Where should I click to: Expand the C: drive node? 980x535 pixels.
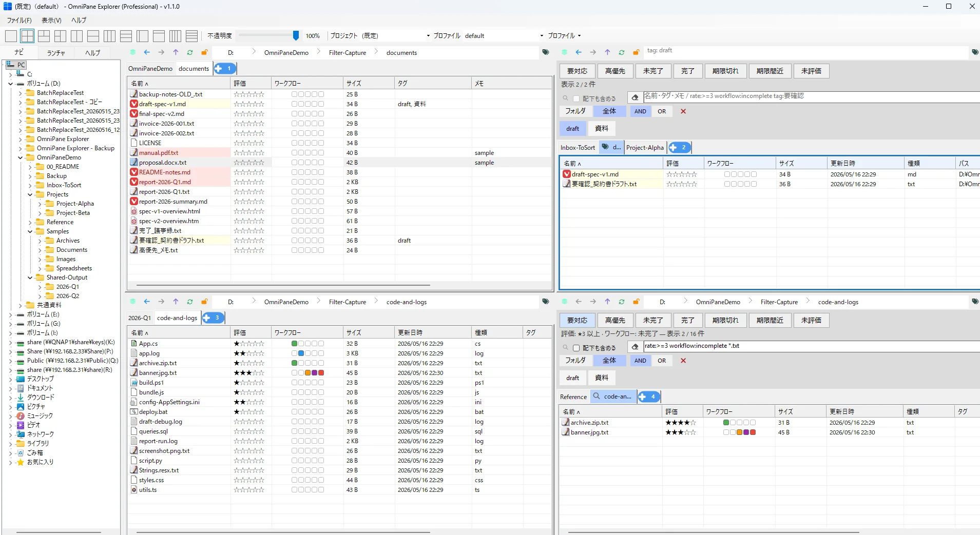pyautogui.click(x=10, y=74)
